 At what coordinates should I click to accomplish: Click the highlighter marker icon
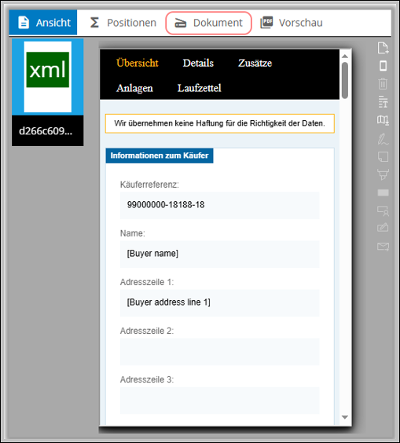coord(383,174)
